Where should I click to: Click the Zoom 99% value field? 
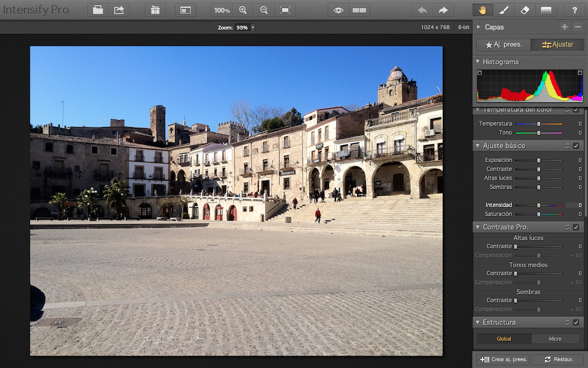(x=242, y=28)
